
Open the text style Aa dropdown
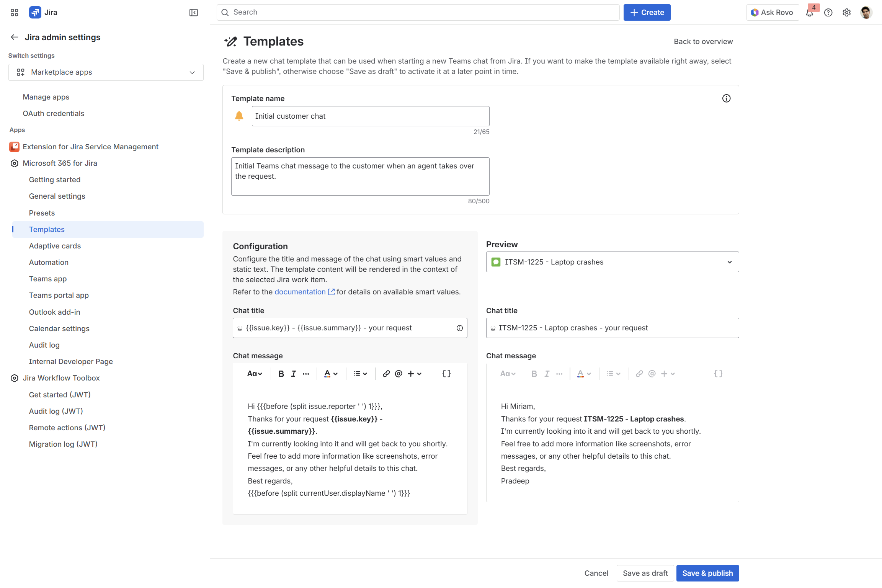coord(254,374)
